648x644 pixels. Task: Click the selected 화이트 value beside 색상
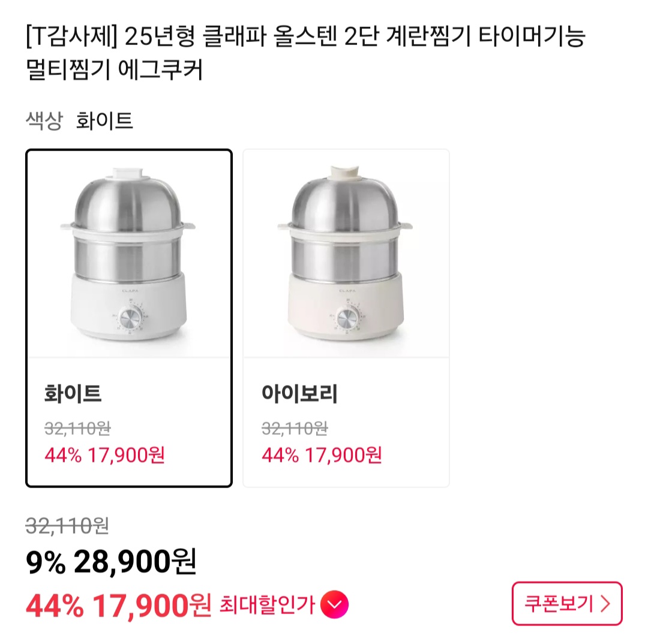pos(104,121)
